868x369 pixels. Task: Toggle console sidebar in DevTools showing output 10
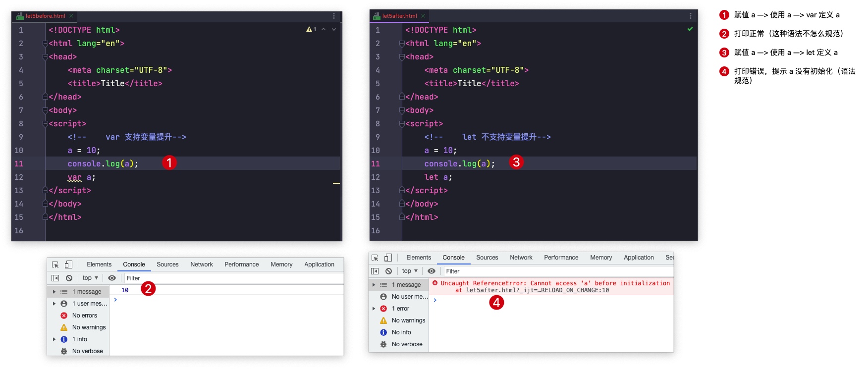[x=55, y=278]
